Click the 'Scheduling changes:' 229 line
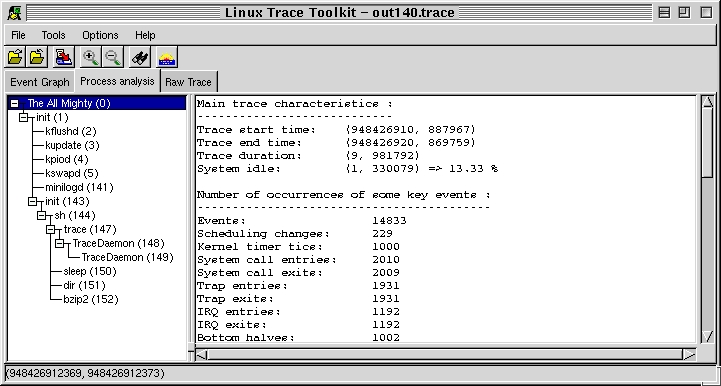 [x=295, y=234]
